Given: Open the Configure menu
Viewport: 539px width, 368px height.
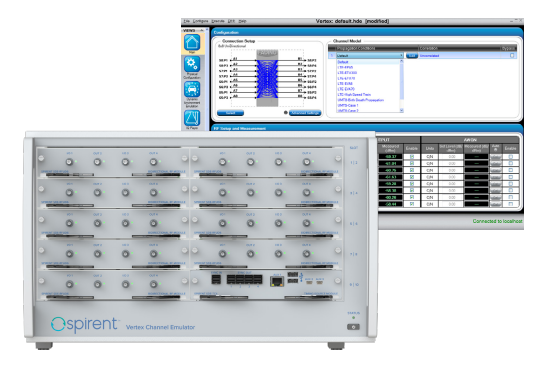Looking at the screenshot, I should (200, 21).
